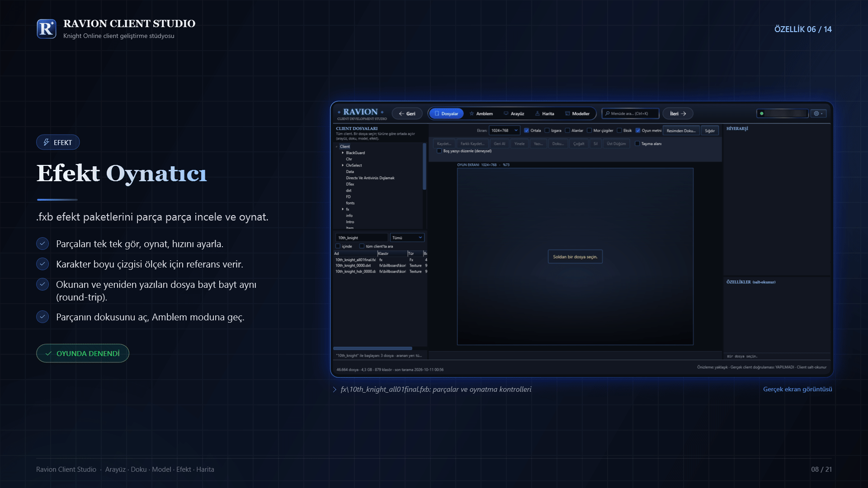
Task: Open the Ekran 1024×768 resolution dropdown
Action: coord(505,131)
